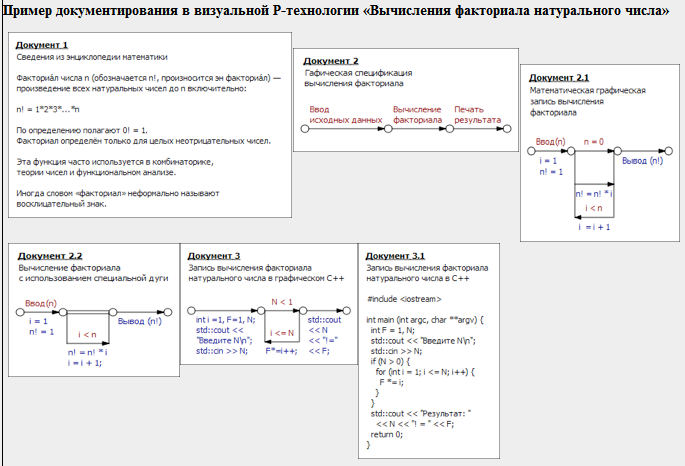This screenshot has height=466, width=685.
Task: Click the 'n = 0' condition in Document 2.1
Action: click(594, 142)
